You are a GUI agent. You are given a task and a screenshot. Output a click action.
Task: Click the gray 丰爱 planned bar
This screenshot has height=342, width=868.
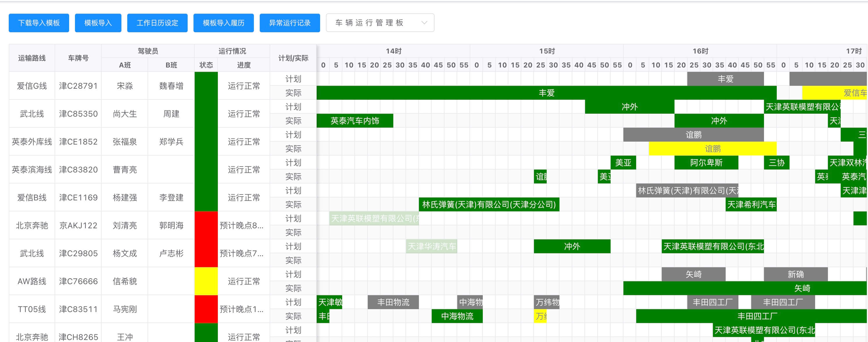[725, 79]
